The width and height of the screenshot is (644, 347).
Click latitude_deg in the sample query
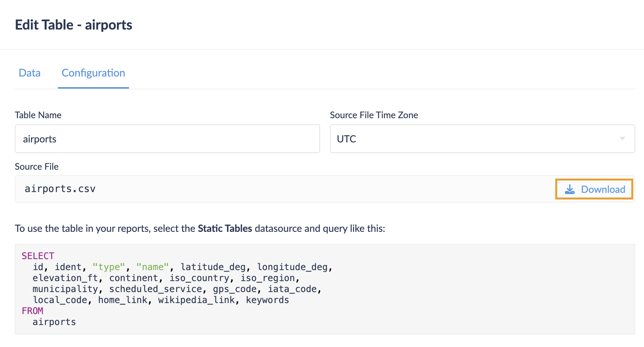tap(213, 267)
